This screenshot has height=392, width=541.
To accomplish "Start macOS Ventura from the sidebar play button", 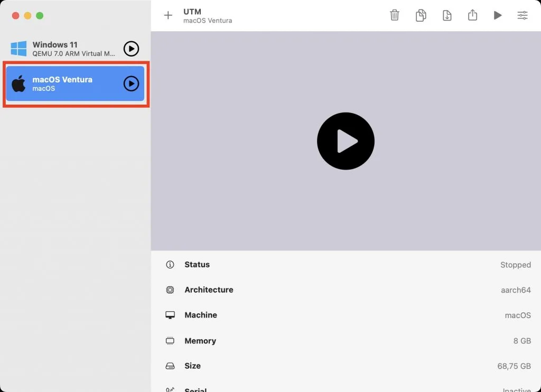I will coord(131,83).
